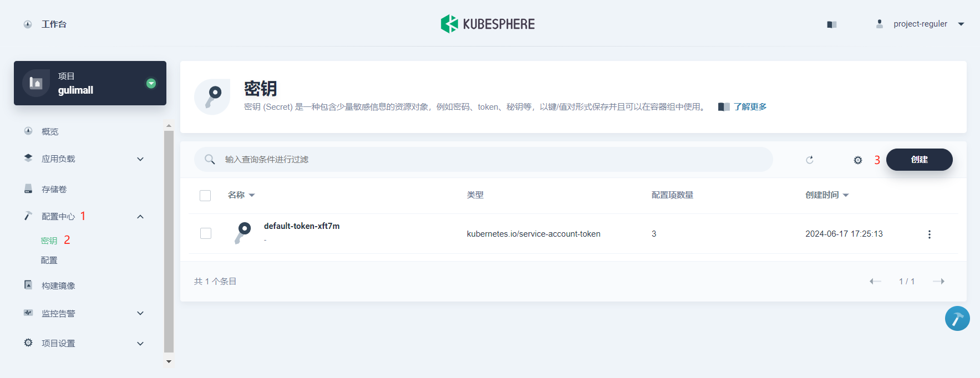The image size is (980, 378).
Task: Click the 存储卷 storage icon
Action: [x=28, y=188]
